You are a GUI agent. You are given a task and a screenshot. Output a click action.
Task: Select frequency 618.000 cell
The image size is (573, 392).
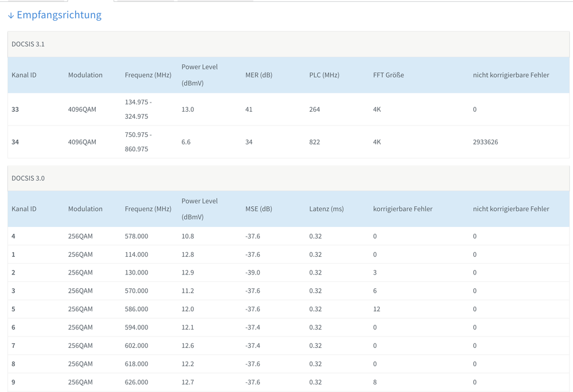pyautogui.click(x=137, y=364)
